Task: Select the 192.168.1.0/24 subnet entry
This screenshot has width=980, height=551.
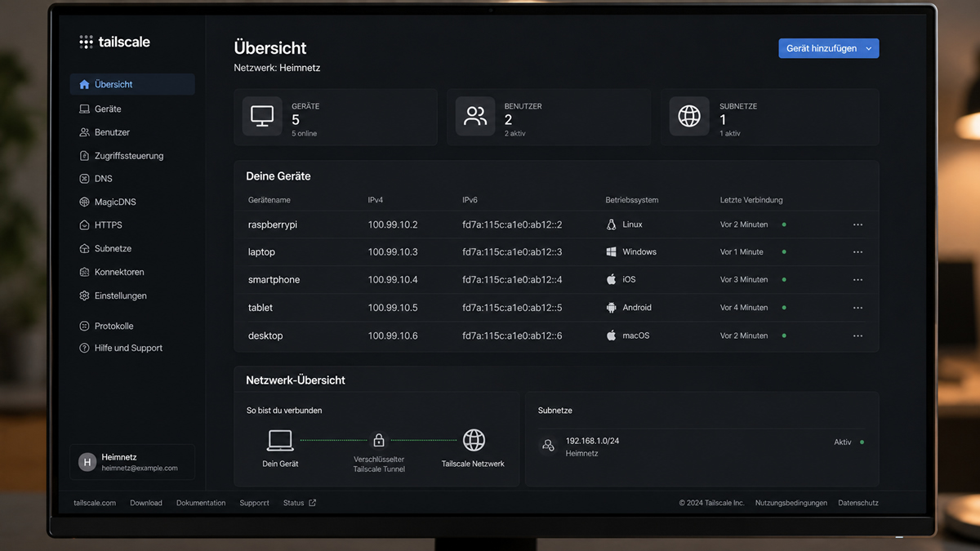Action: pos(702,447)
